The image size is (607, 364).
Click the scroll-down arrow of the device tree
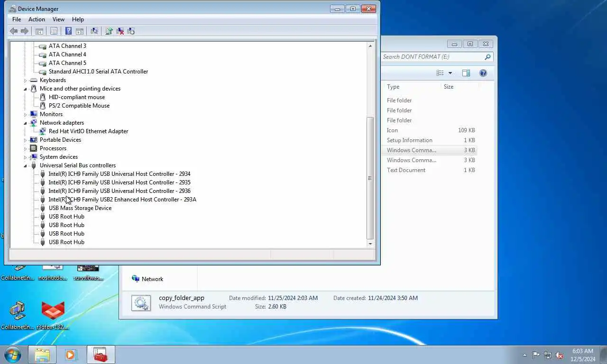370,243
